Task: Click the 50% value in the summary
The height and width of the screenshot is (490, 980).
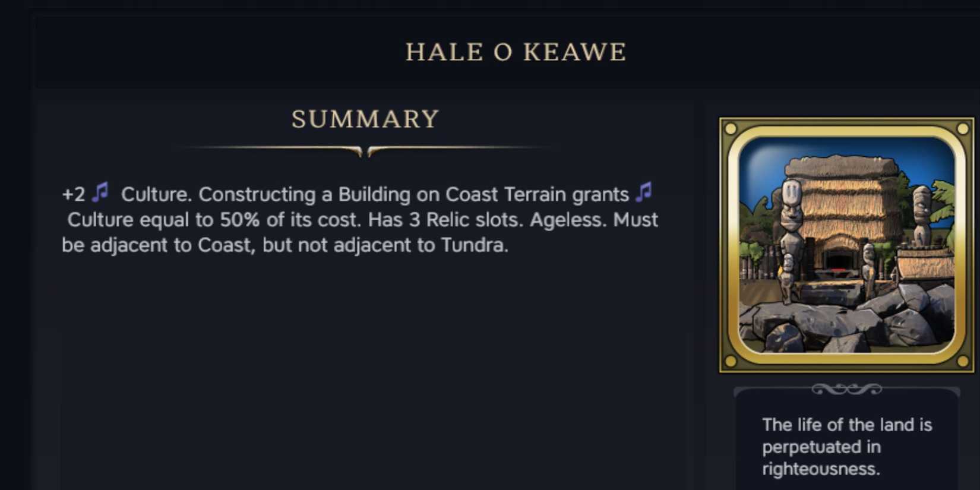Action: pos(240,220)
